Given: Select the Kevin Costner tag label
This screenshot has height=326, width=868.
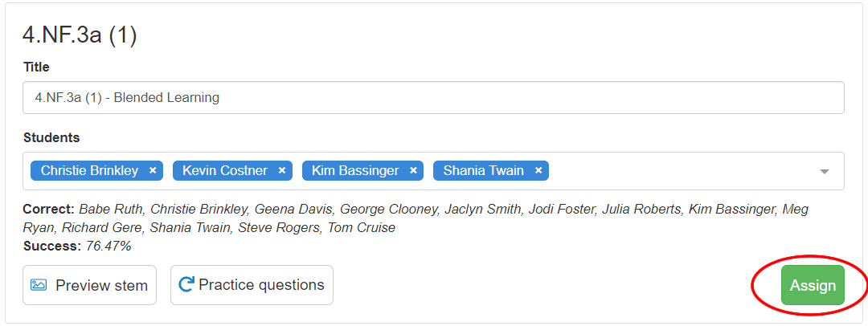Looking at the screenshot, I should [225, 170].
